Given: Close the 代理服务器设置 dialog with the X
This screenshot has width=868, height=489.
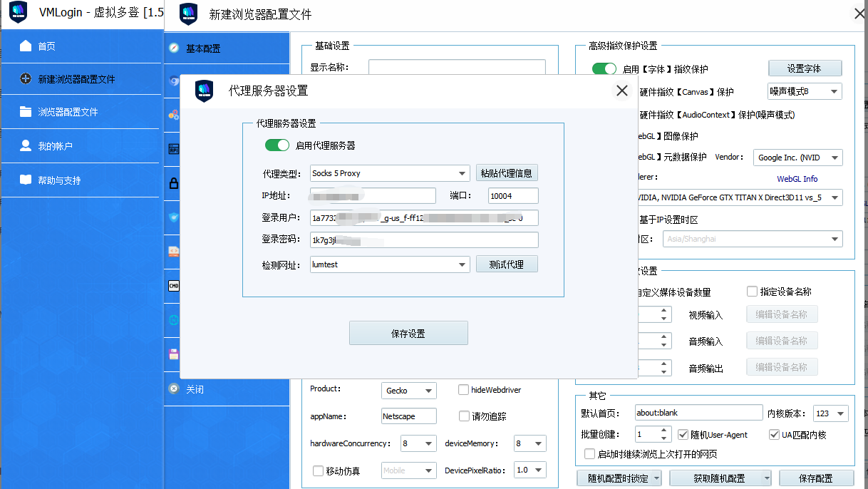Looking at the screenshot, I should pyautogui.click(x=622, y=91).
